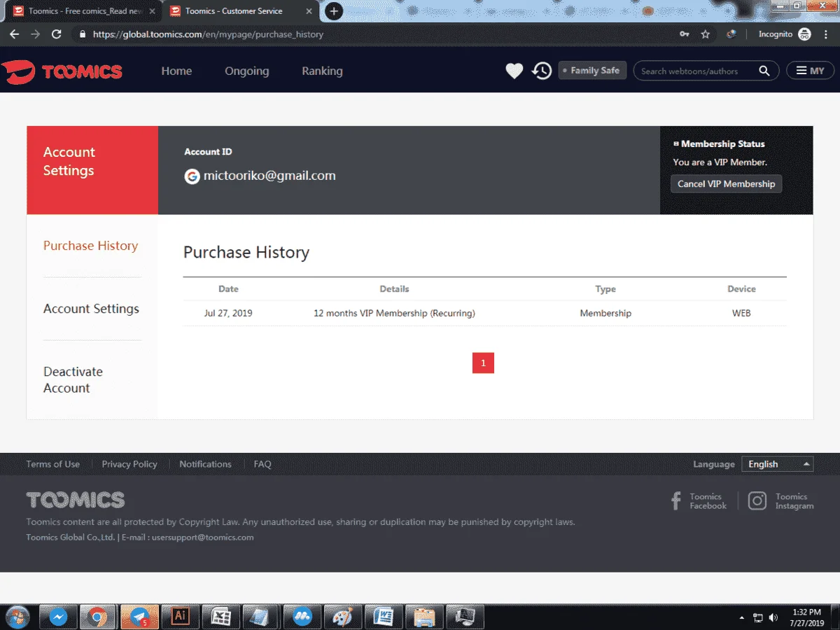Viewport: 840px width, 630px height.
Task: Bookmark this page with star icon
Action: pos(706,34)
